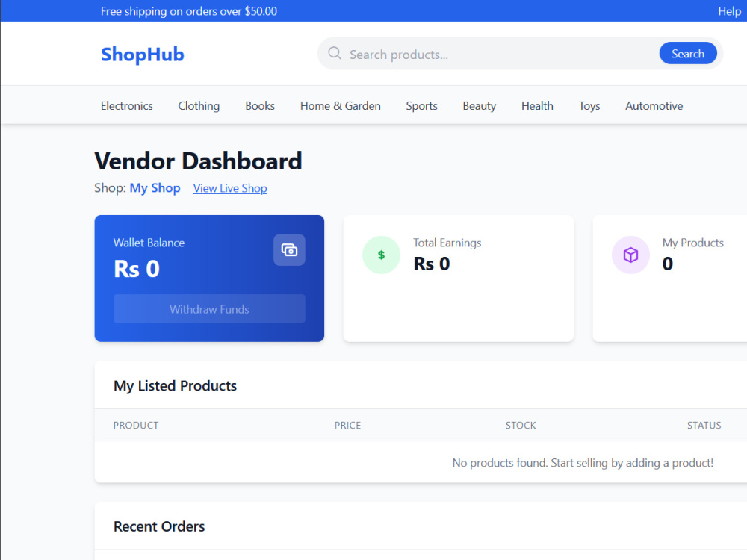Click the Withdraw Funds button

tap(209, 308)
